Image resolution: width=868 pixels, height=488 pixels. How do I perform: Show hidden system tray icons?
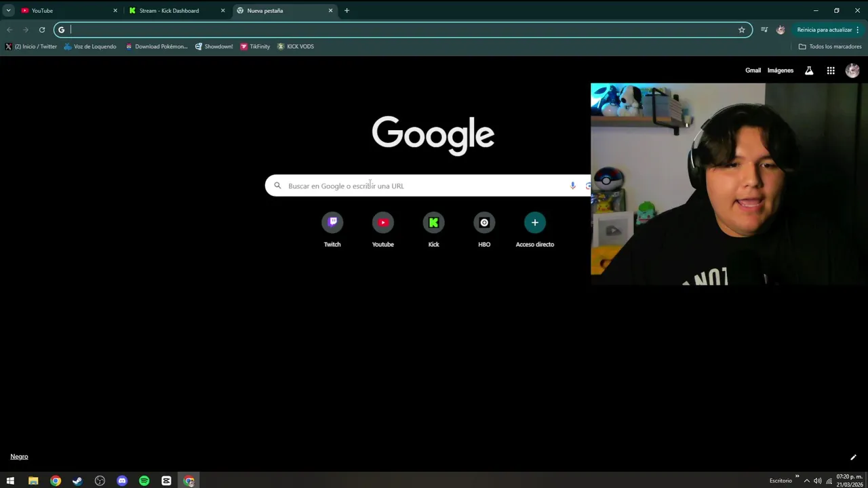point(807,481)
